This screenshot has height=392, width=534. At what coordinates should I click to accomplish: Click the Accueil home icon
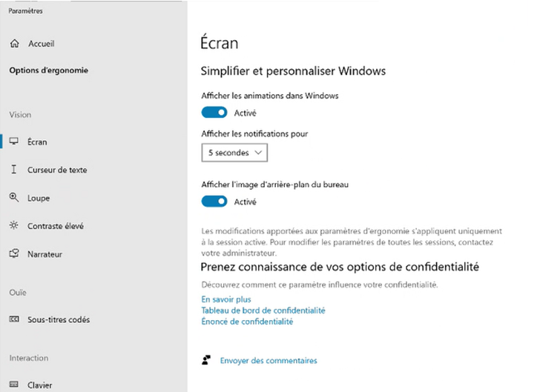(x=14, y=44)
